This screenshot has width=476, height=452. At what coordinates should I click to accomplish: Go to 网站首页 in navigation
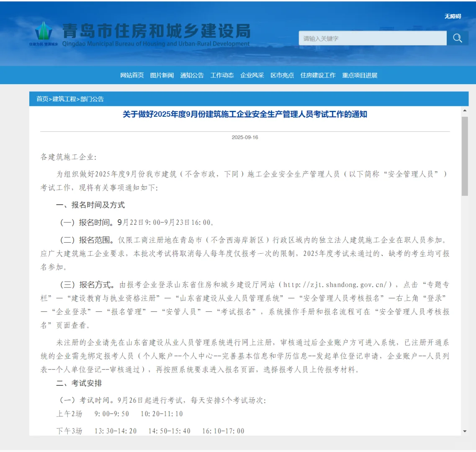coord(132,75)
